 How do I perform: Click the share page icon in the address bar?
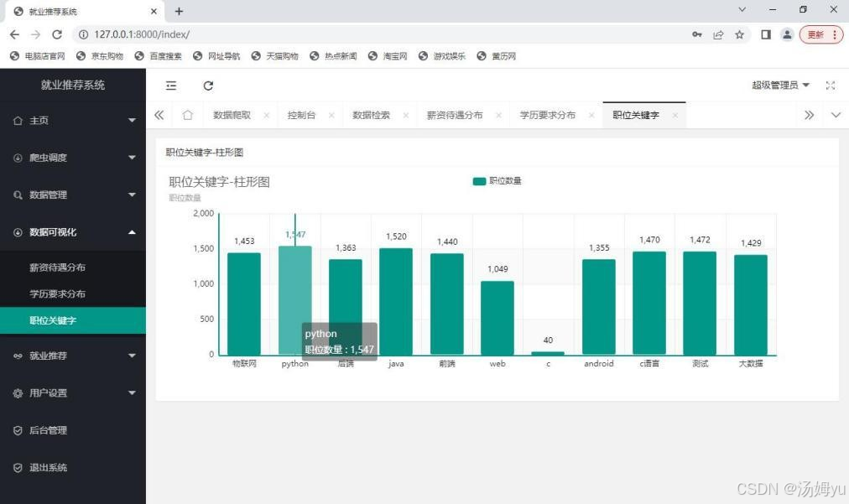tap(718, 34)
